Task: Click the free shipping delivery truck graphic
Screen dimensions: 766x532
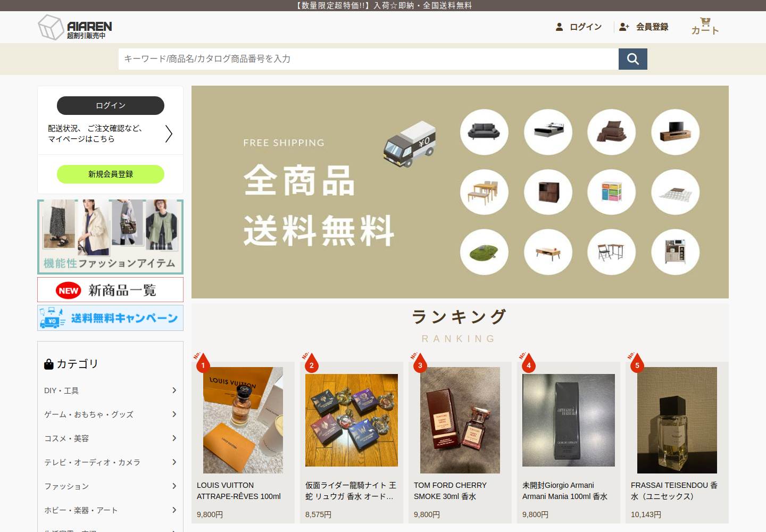Action: [x=410, y=144]
